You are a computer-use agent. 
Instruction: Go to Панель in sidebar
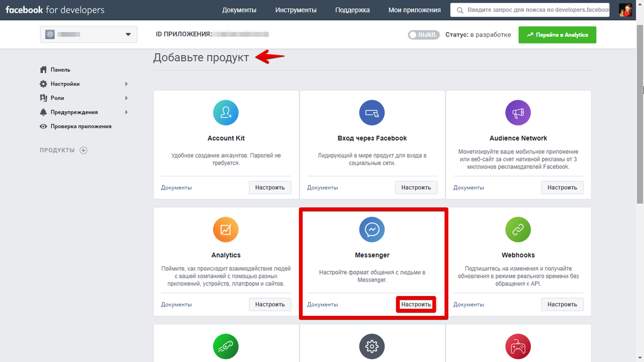click(x=61, y=70)
